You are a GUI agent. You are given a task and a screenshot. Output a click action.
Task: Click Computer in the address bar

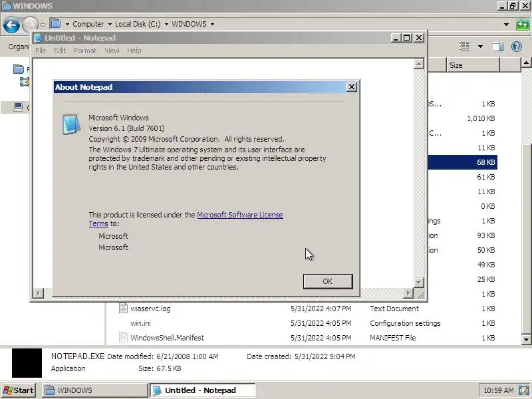(88, 24)
